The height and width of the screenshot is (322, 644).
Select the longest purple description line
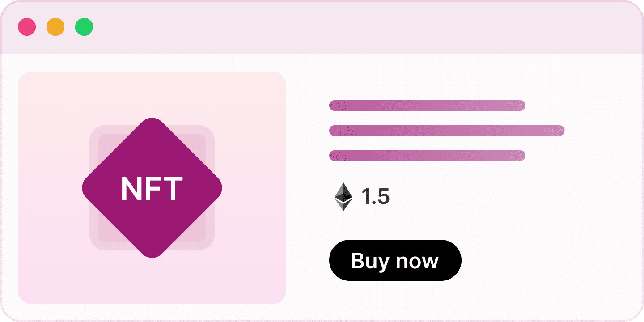(x=446, y=131)
